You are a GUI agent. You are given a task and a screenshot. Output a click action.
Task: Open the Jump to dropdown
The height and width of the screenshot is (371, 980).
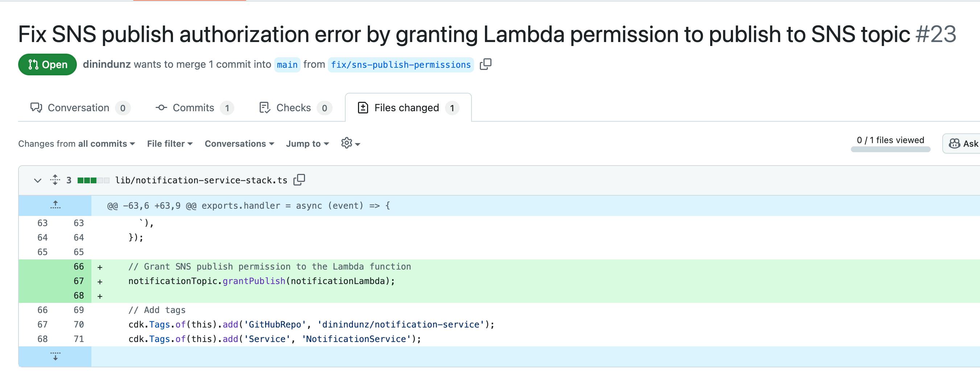307,144
